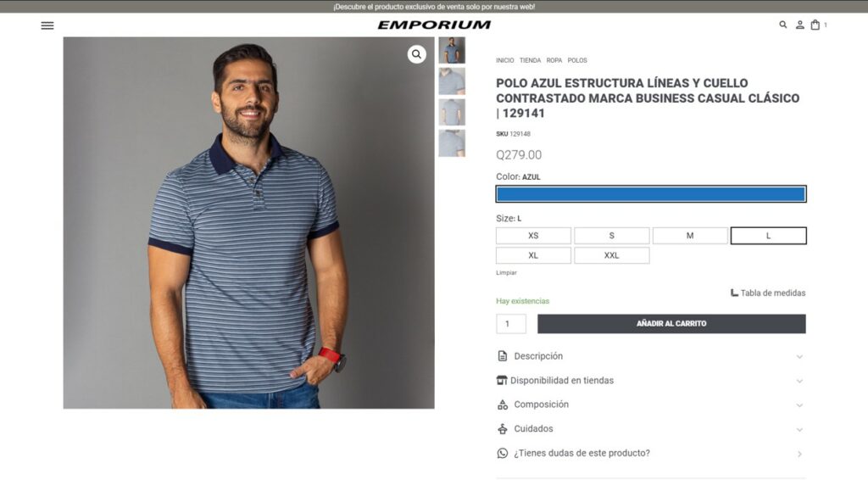
Task: Open the hamburger navigation menu
Action: pos(47,25)
